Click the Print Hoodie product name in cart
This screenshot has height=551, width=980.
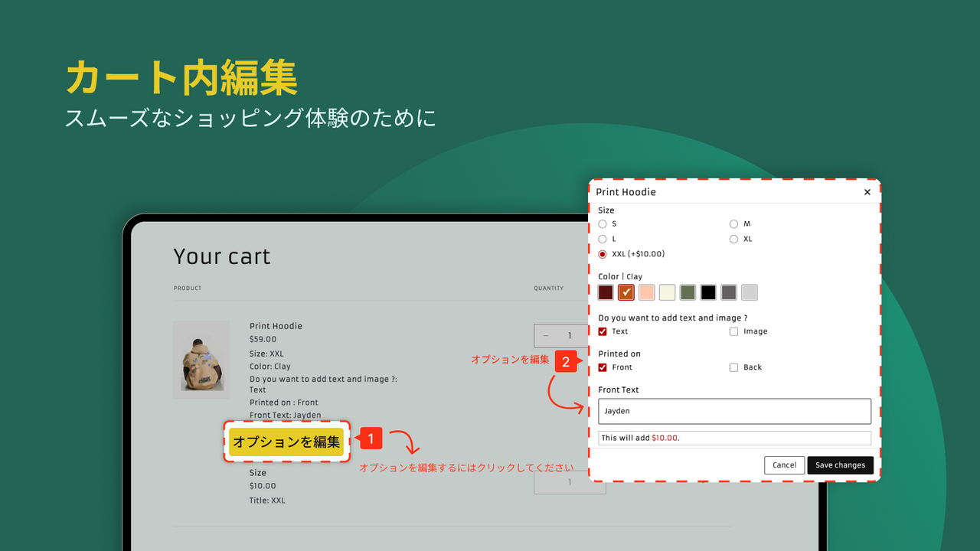[276, 326]
